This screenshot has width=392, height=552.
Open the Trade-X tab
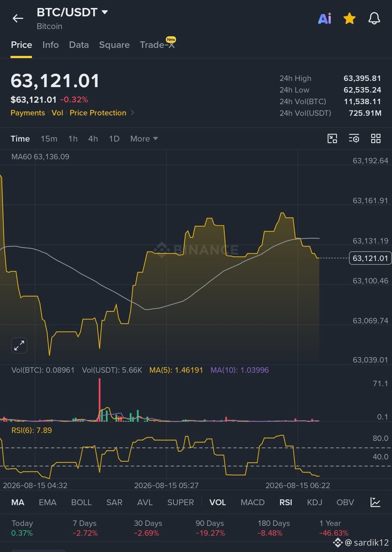click(157, 45)
